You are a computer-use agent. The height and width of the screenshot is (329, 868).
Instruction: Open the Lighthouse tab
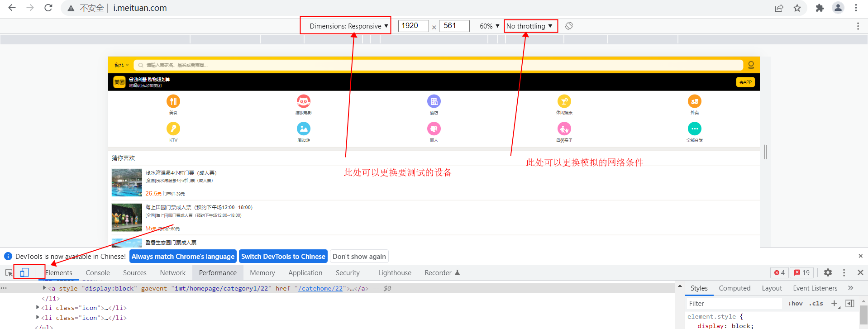coord(395,272)
